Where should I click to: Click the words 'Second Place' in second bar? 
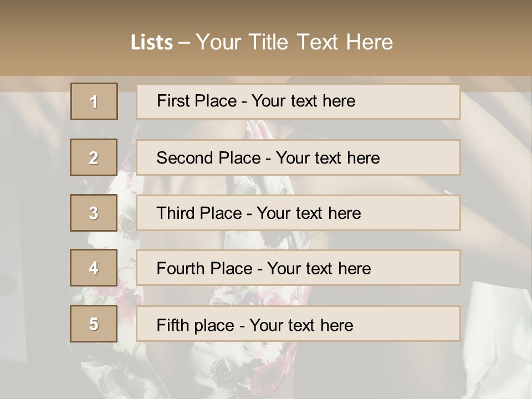pos(209,158)
